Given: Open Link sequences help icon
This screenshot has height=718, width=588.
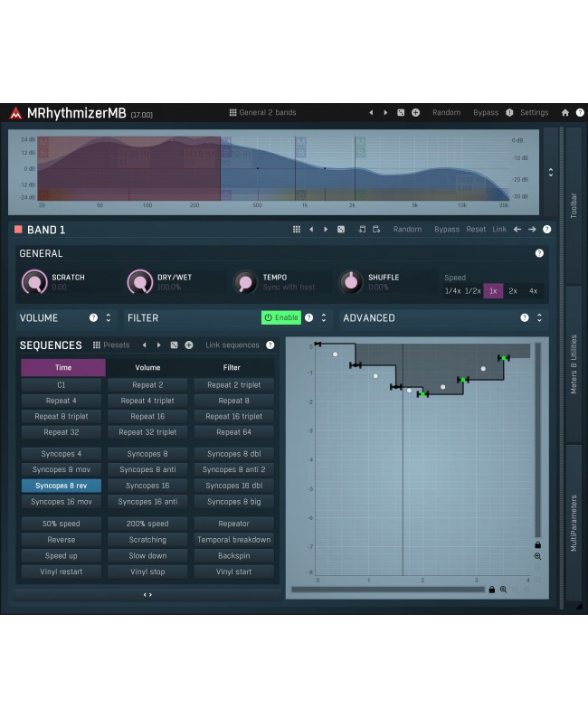Looking at the screenshot, I should pyautogui.click(x=270, y=345).
